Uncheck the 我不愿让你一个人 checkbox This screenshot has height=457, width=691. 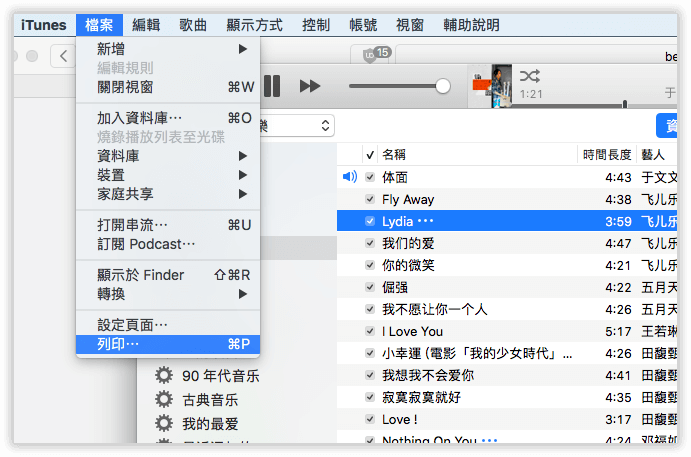[x=370, y=309]
